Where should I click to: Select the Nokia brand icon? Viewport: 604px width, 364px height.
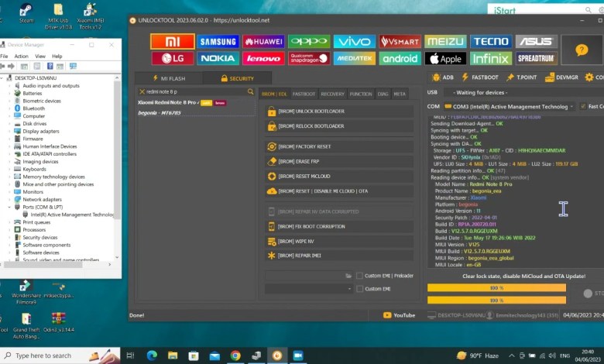click(218, 58)
